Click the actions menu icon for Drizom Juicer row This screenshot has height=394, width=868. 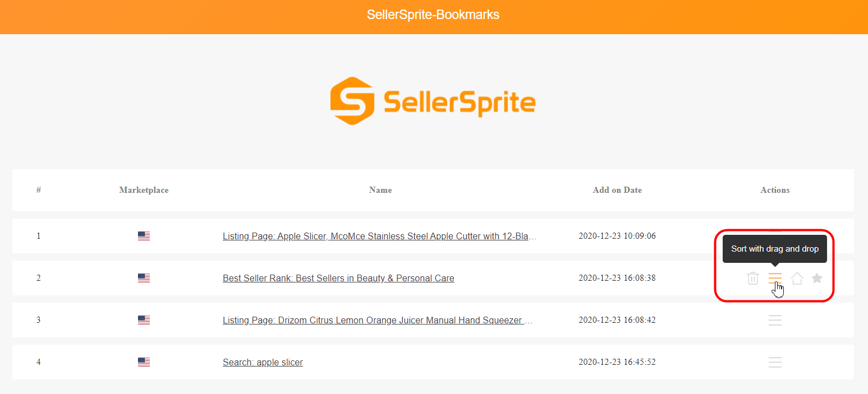tap(775, 320)
